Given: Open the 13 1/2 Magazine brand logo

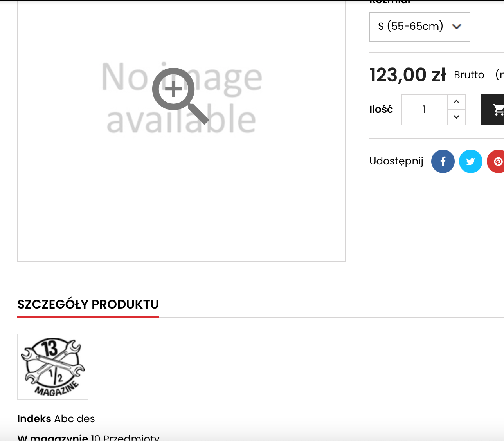Looking at the screenshot, I should coord(53,367).
